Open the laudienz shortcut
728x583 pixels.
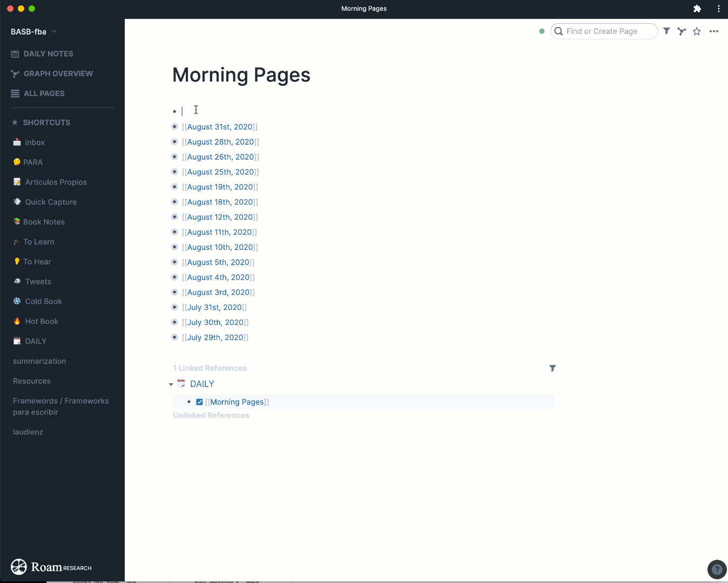coord(28,432)
